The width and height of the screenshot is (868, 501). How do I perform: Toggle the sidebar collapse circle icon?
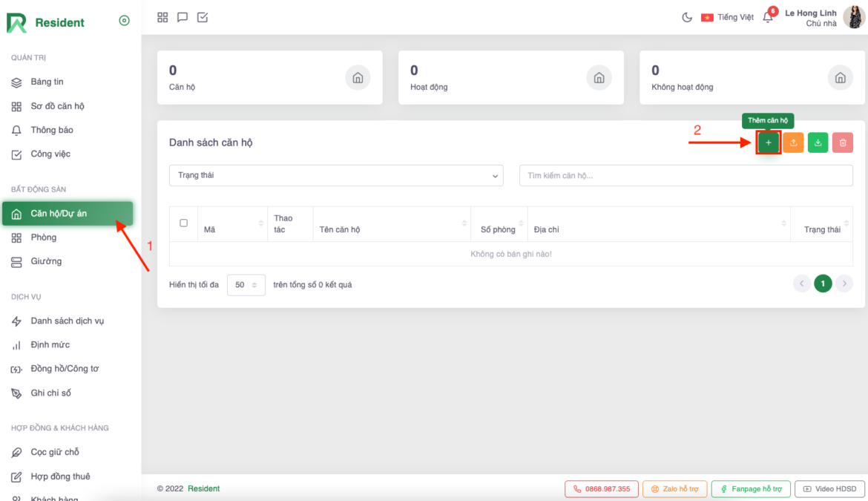tap(124, 21)
